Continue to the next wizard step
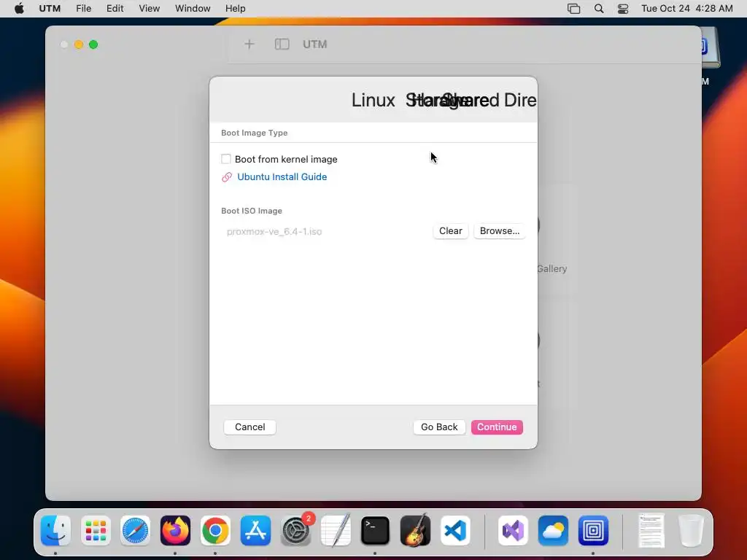Viewport: 747px width, 560px height. 497,427
